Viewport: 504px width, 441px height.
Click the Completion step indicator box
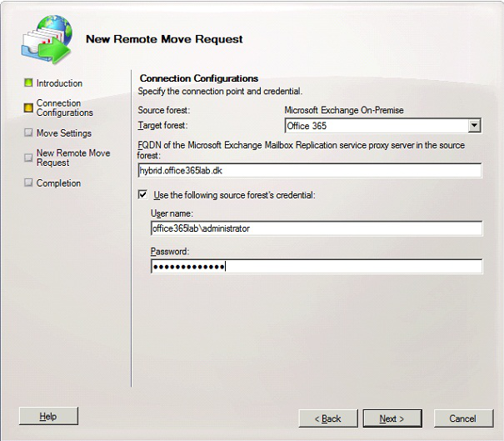tap(28, 183)
